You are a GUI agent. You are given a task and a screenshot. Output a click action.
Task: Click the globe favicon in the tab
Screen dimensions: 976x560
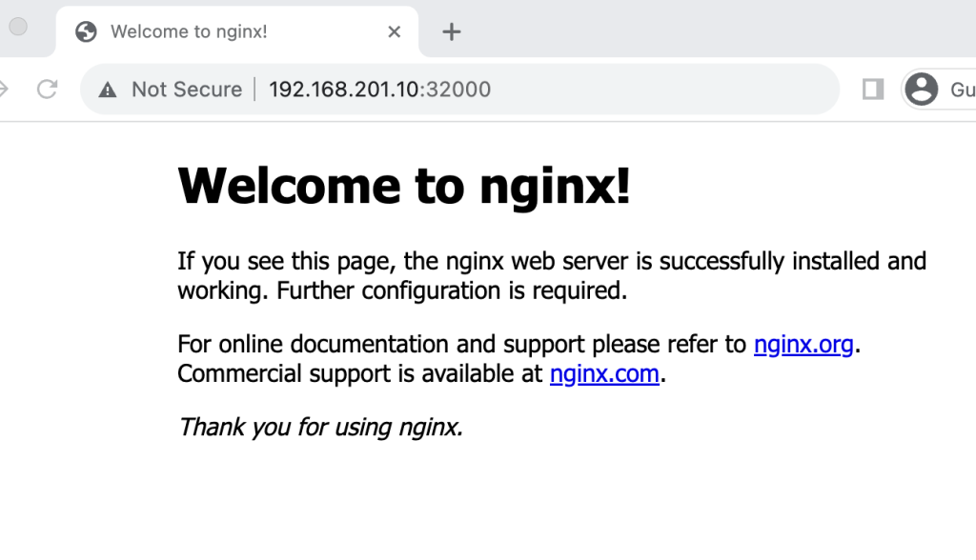[x=86, y=31]
